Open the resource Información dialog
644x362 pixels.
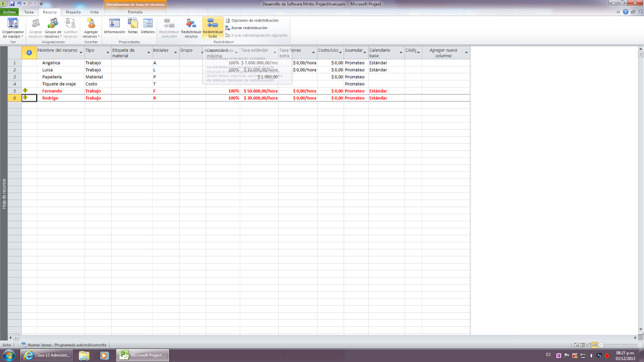115,26
